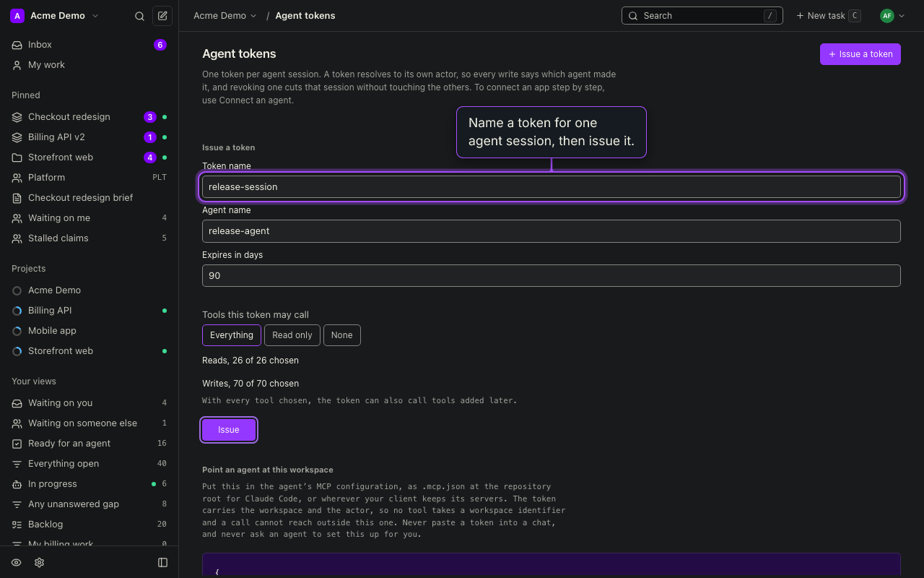Click the Expires in days field

coord(552,275)
